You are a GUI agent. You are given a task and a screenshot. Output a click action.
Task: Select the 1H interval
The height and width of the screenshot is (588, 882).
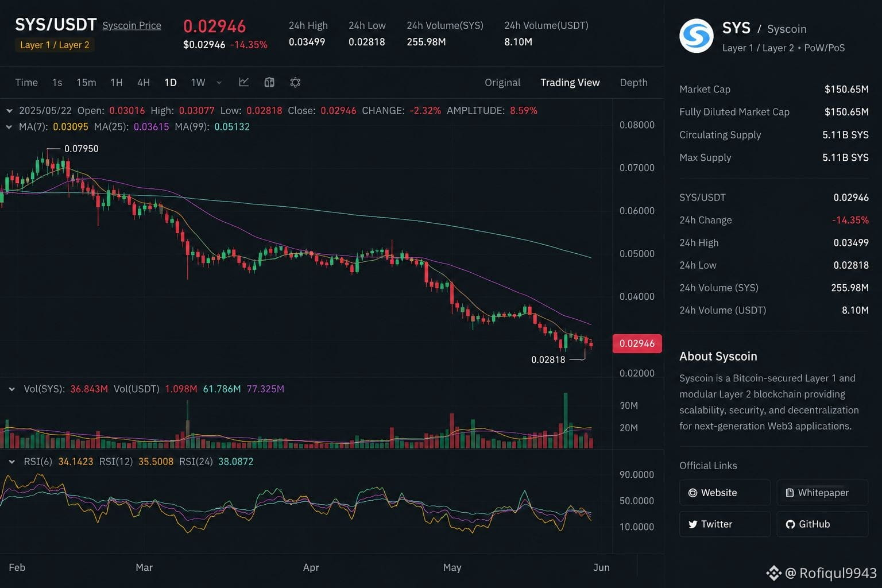pos(117,82)
